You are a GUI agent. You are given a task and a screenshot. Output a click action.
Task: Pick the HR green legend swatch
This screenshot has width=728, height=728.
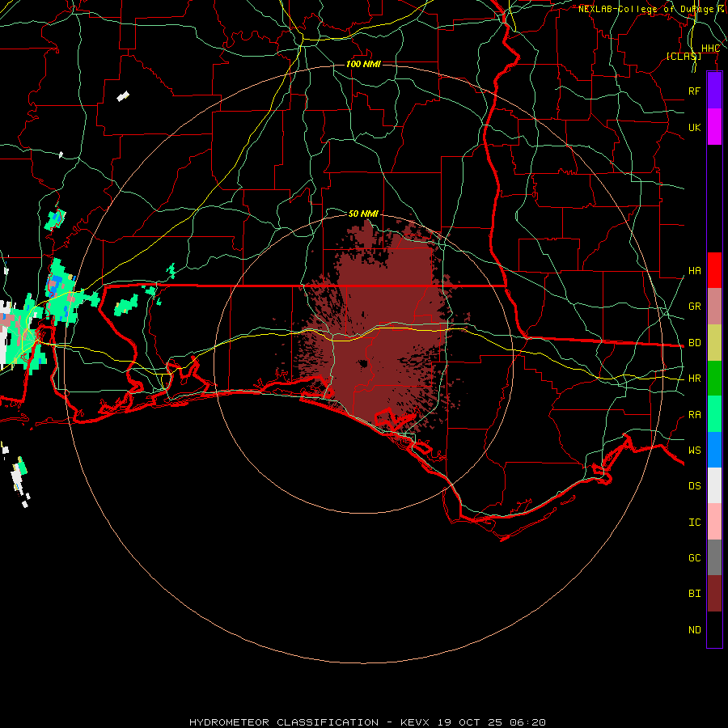714,379
